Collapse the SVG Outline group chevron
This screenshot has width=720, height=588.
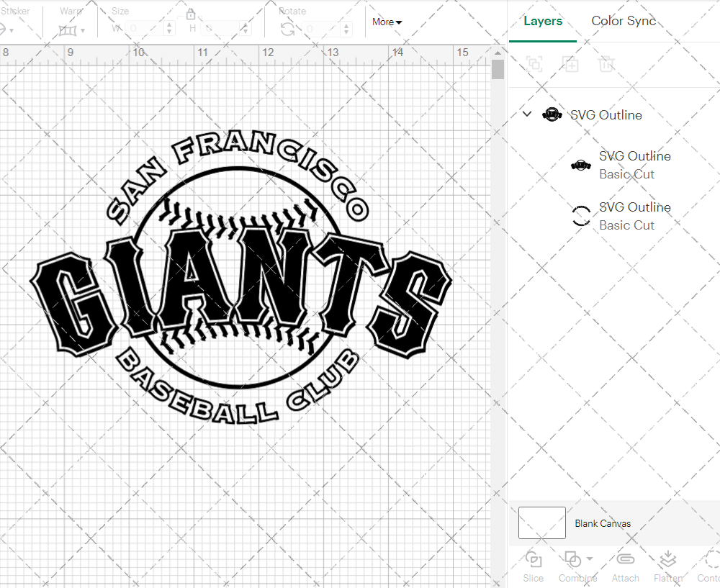[527, 114]
